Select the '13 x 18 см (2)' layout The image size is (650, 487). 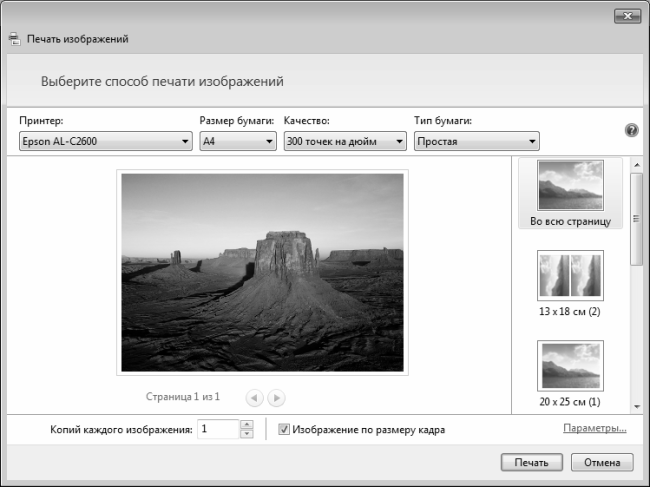[570, 283]
